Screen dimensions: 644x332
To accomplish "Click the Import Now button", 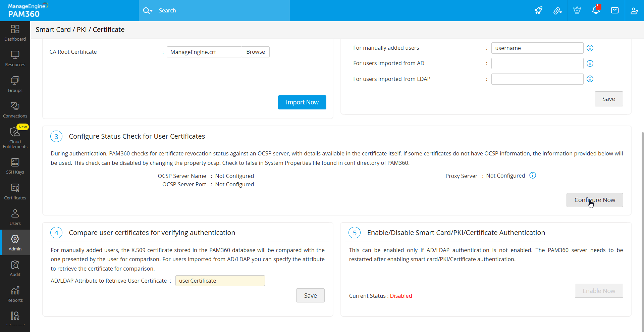I will [x=302, y=102].
